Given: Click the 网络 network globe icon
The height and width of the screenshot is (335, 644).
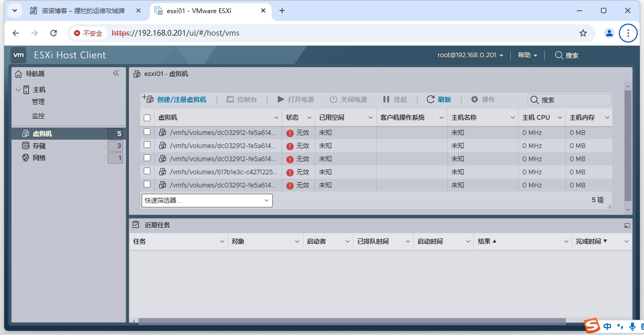Looking at the screenshot, I should [x=25, y=158].
